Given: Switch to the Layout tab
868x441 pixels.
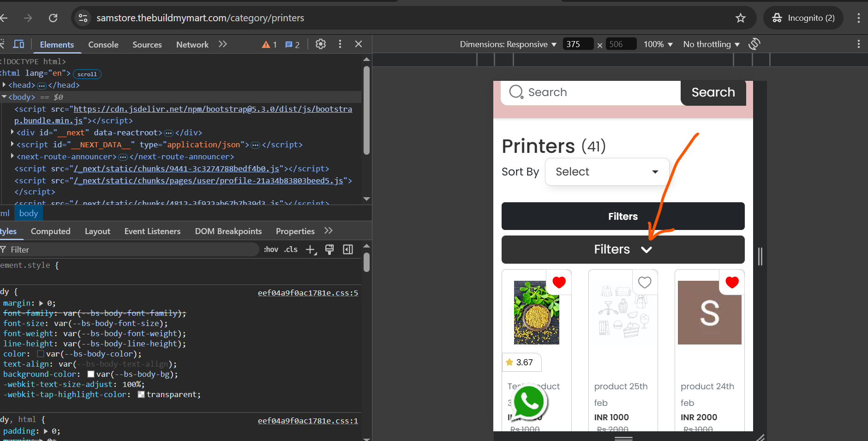Looking at the screenshot, I should click(x=97, y=231).
